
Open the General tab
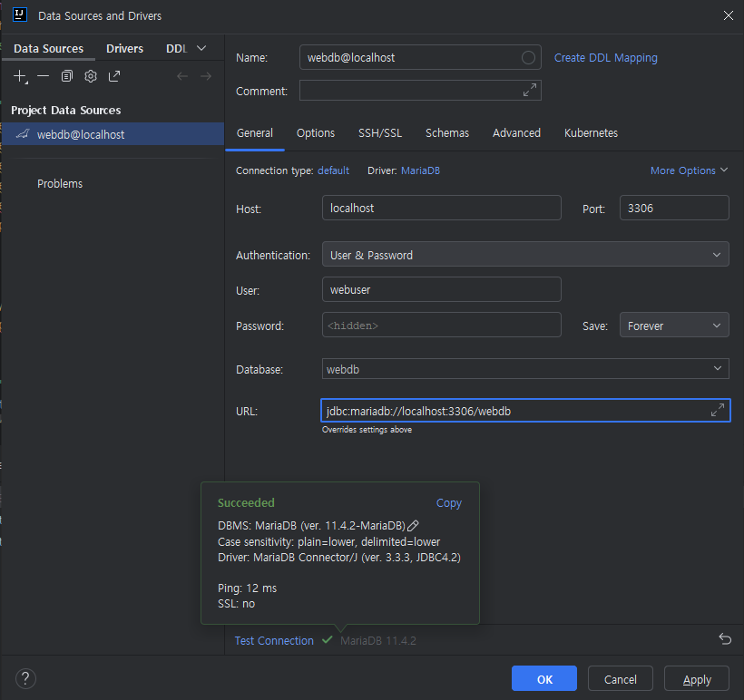point(255,132)
